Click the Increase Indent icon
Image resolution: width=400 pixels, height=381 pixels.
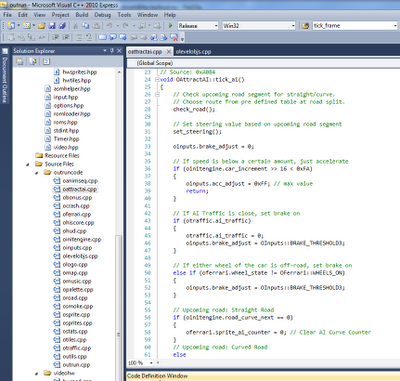(66, 37)
